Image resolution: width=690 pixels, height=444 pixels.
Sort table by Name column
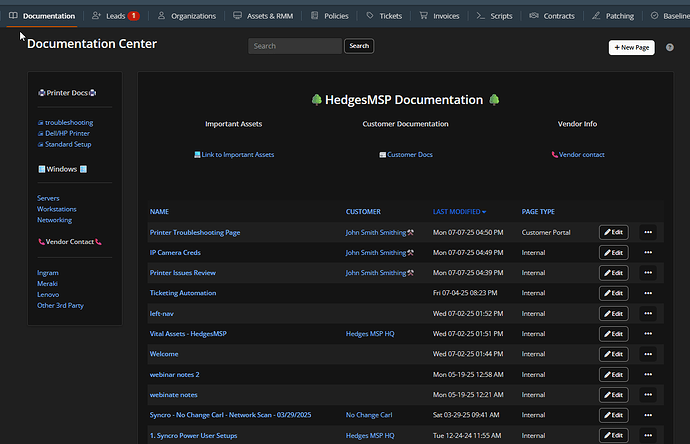159,212
